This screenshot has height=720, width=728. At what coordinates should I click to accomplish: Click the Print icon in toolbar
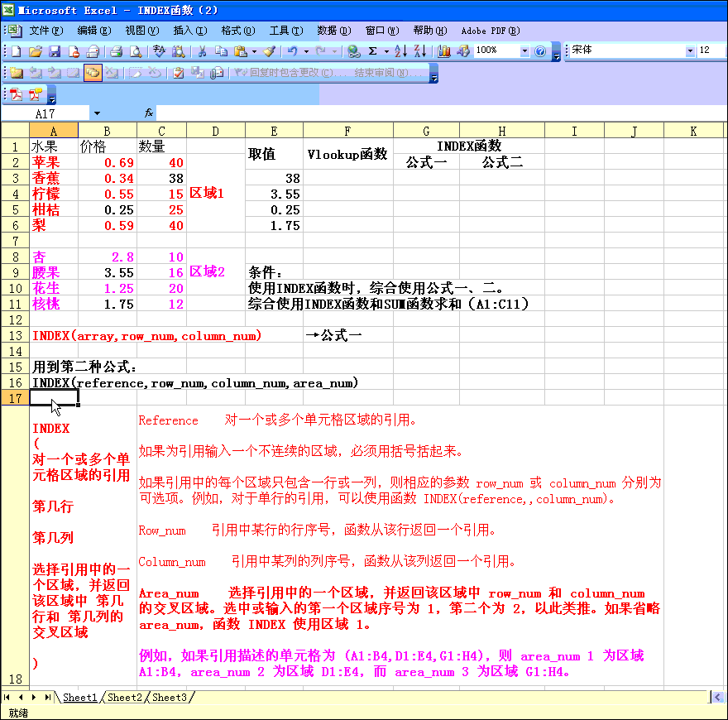(117, 51)
